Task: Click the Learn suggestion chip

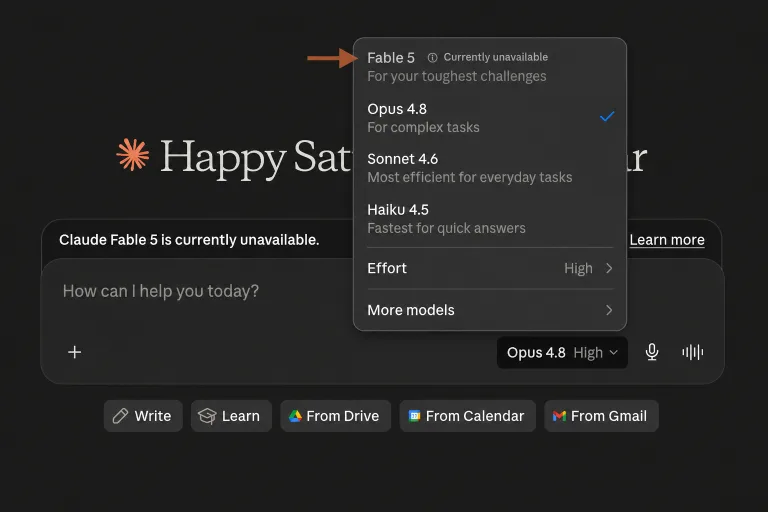Action: (231, 416)
